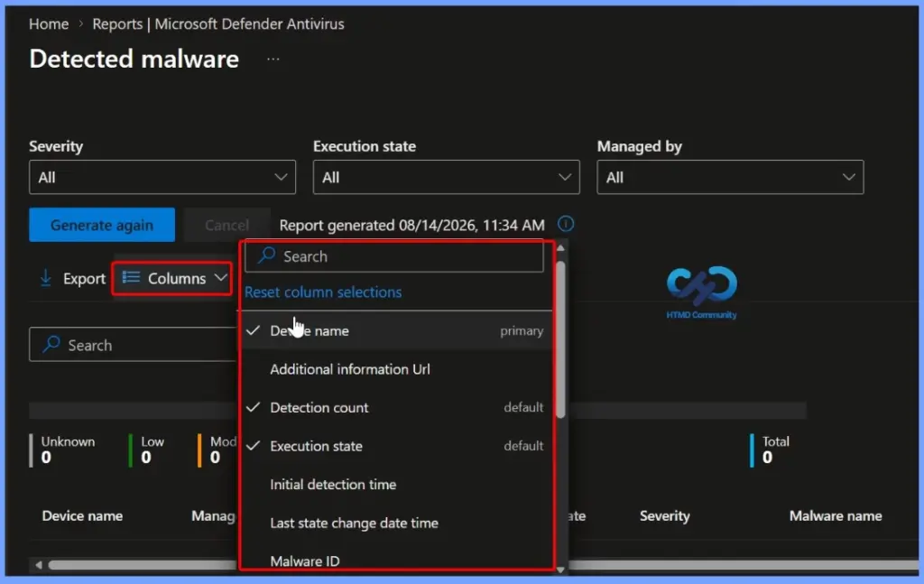Click the Generate again button

tap(102, 225)
